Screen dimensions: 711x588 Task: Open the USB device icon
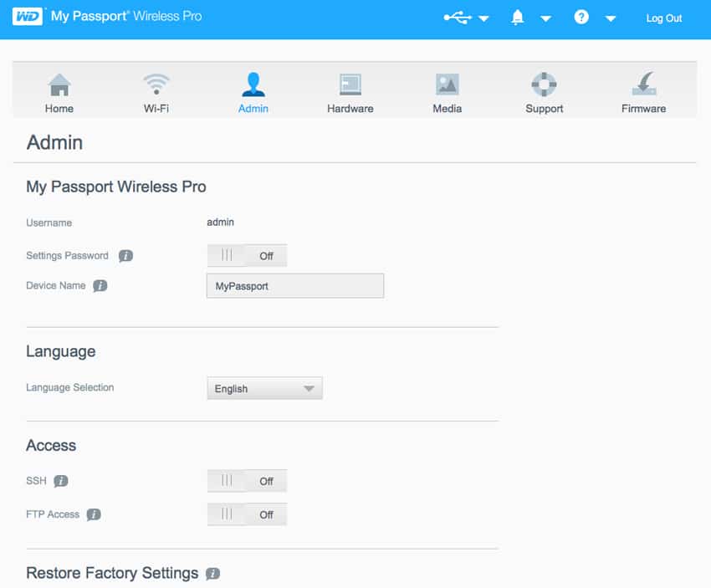pos(457,18)
